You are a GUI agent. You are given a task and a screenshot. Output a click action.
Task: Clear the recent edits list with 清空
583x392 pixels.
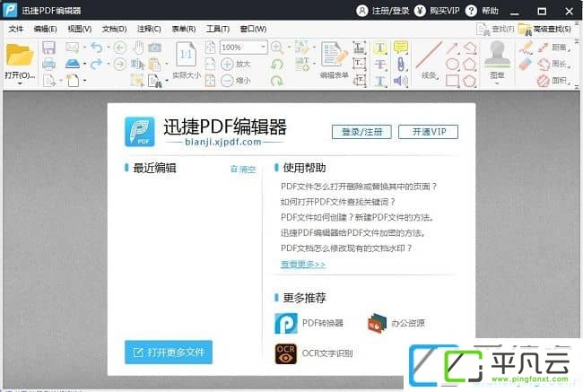tap(243, 170)
